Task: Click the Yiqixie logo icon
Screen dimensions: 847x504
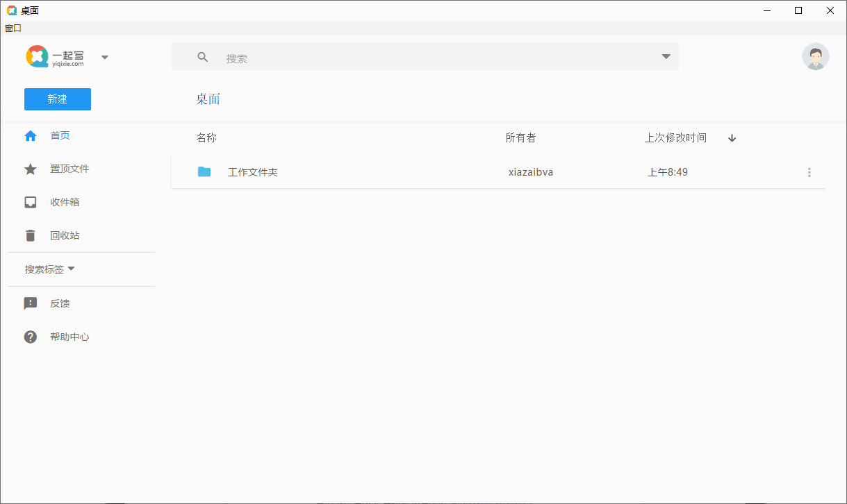Action: (38, 57)
